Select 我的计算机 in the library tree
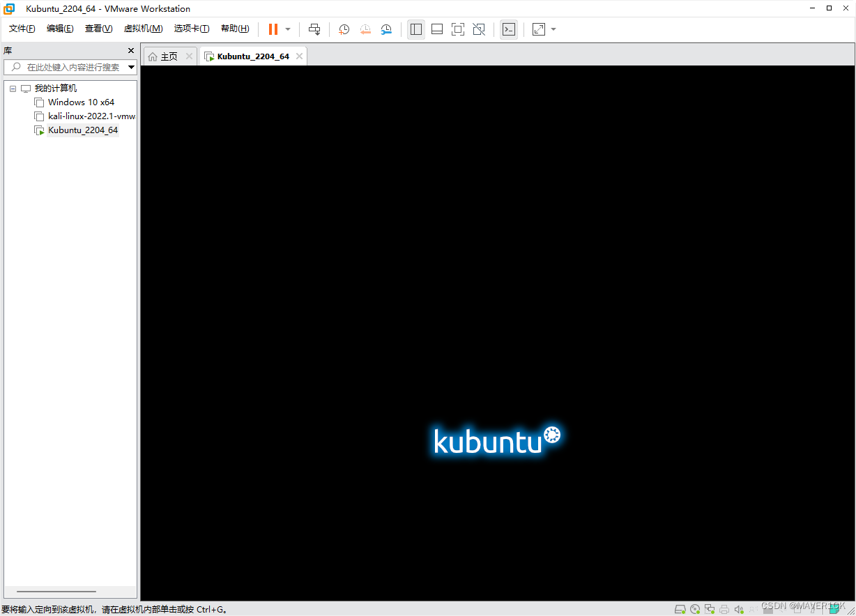856x616 pixels. tap(56, 88)
